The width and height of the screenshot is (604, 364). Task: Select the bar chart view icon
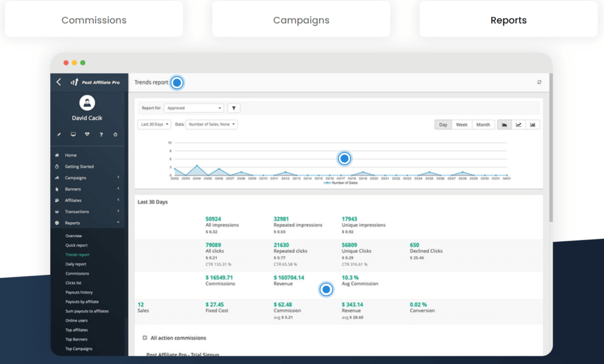click(533, 124)
